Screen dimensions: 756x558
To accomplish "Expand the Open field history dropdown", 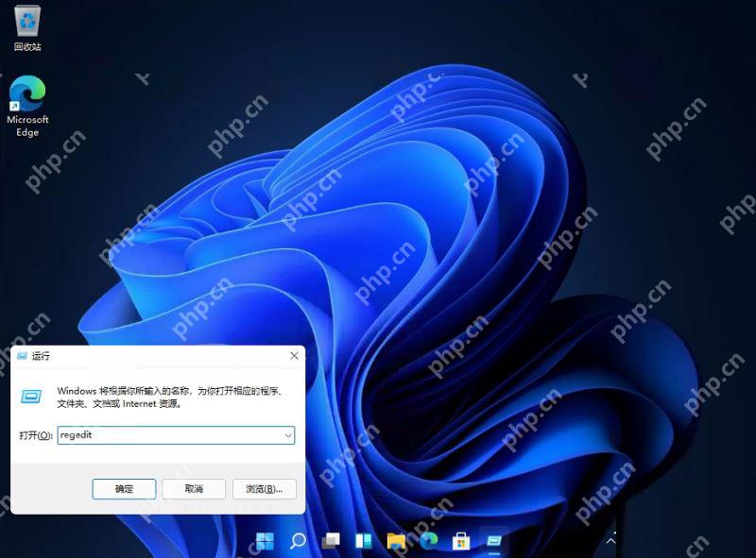I will 288,435.
